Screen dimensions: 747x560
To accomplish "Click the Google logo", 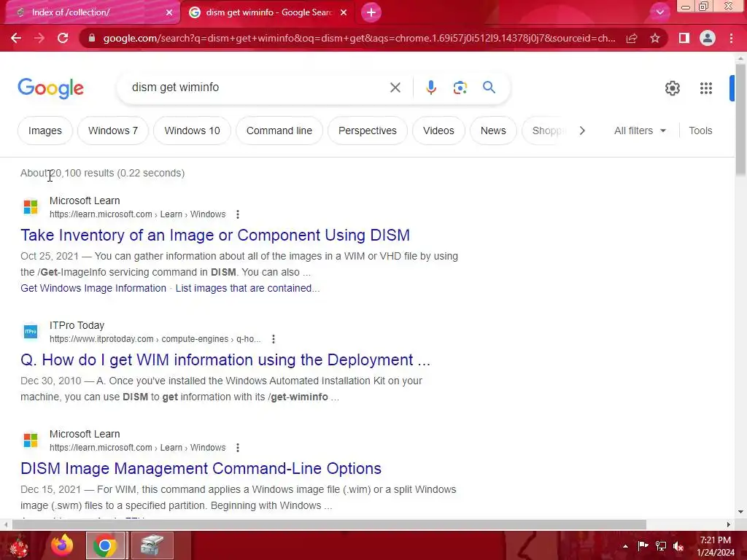I will (50, 88).
